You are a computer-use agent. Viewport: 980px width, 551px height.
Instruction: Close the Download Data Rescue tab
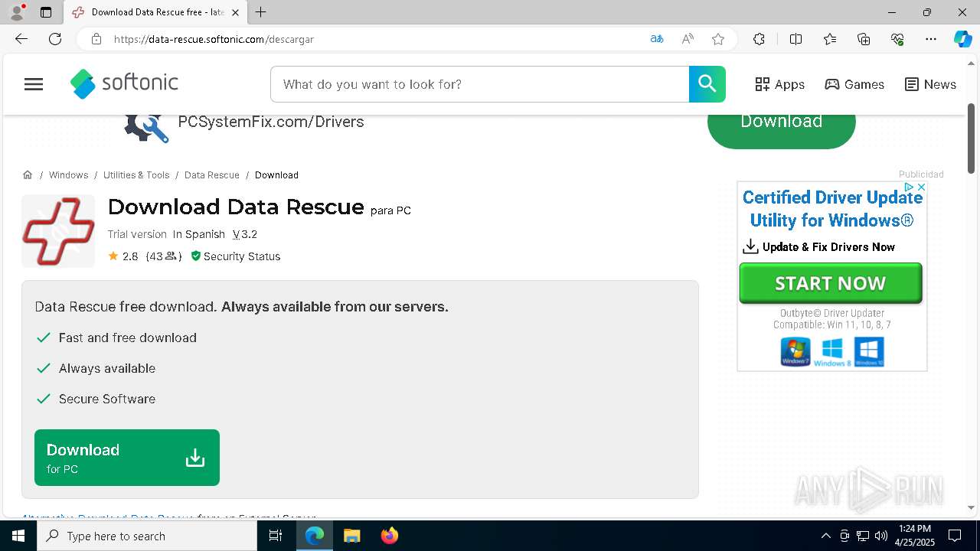pos(235,12)
